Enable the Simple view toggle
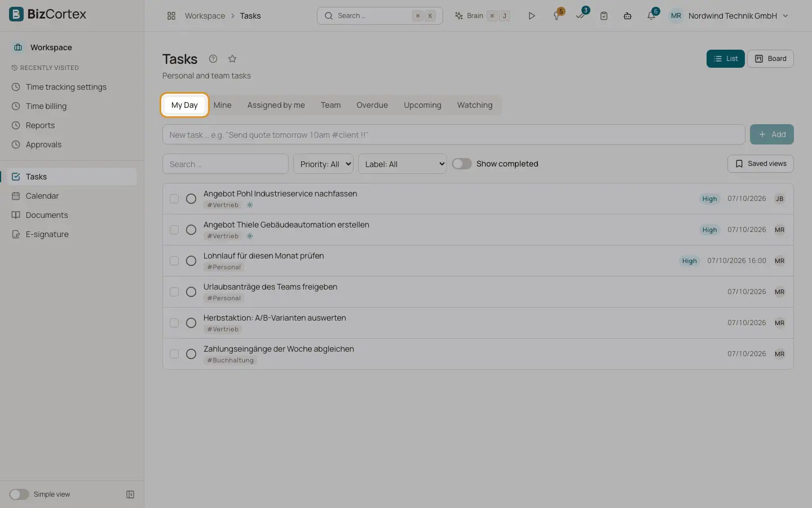812x508 pixels. (x=19, y=494)
